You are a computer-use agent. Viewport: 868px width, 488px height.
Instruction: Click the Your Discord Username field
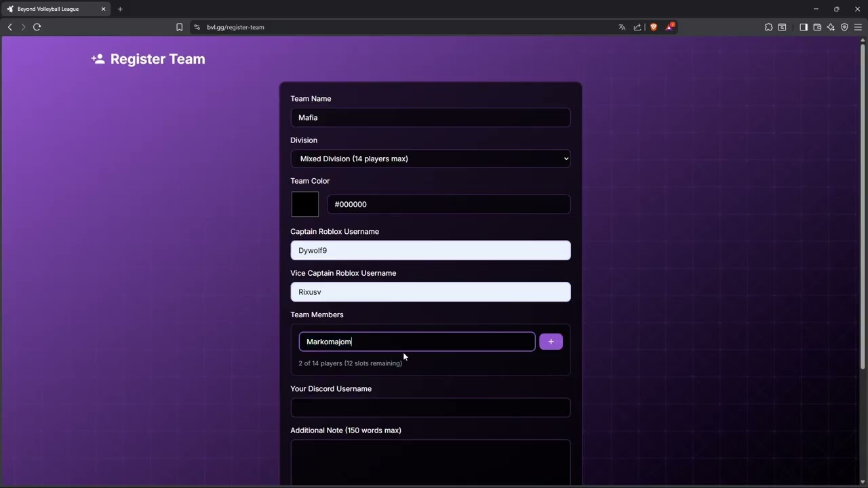(x=431, y=407)
